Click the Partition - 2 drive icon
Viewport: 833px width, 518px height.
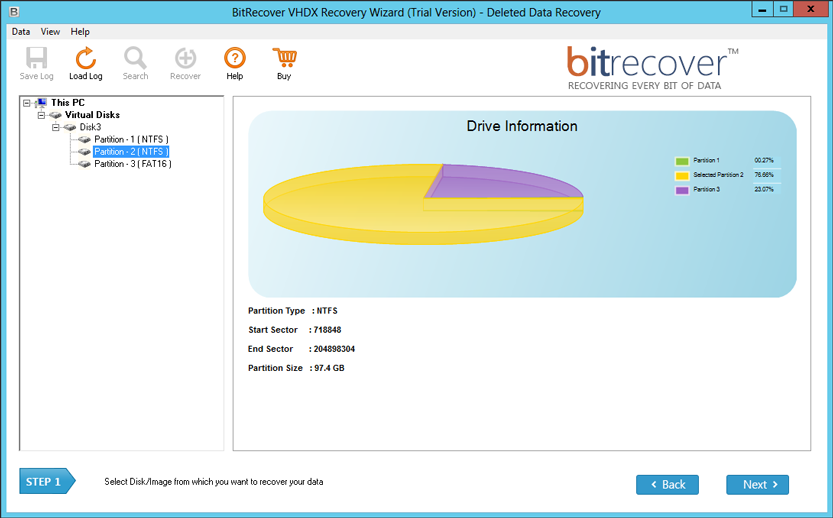coord(84,151)
